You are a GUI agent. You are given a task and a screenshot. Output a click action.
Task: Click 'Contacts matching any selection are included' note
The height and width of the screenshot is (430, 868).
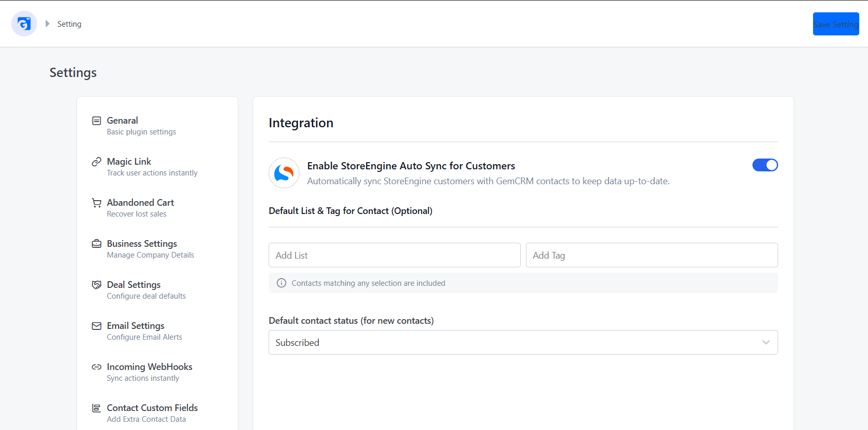[x=368, y=283]
